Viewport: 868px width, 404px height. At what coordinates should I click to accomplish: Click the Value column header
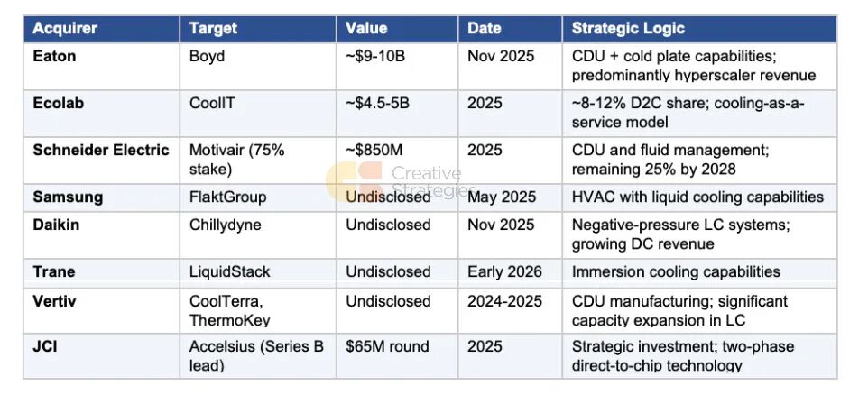(366, 29)
